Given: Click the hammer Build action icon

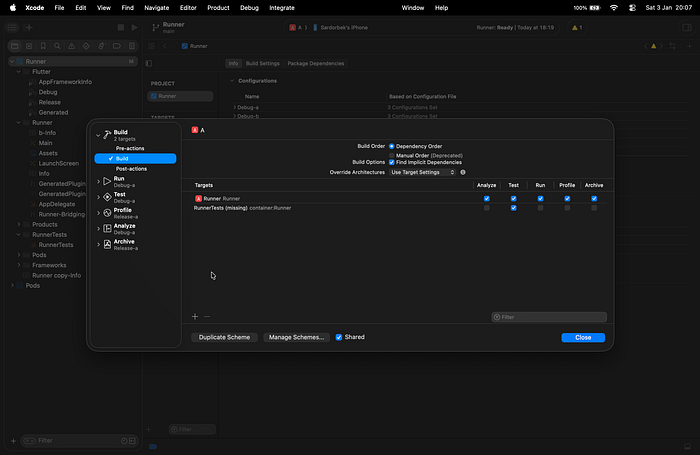Looking at the screenshot, I should pos(107,135).
